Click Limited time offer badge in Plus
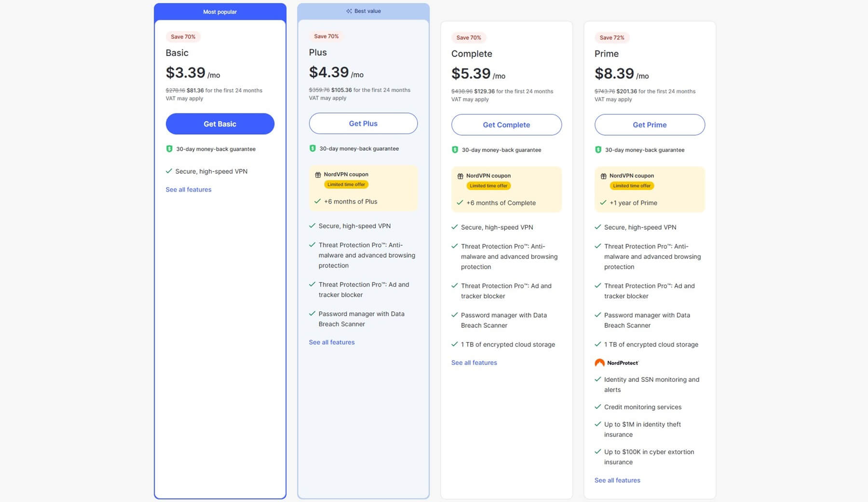The height and width of the screenshot is (502, 868). (x=346, y=184)
